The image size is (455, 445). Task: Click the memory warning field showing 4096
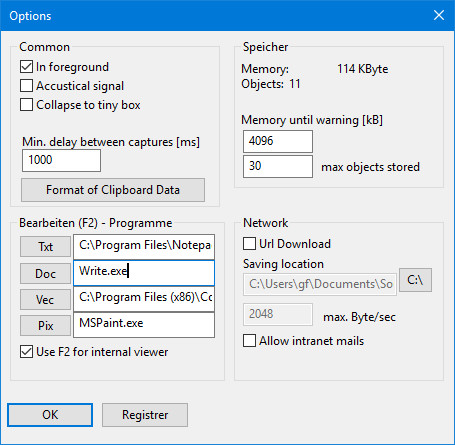pyautogui.click(x=278, y=141)
